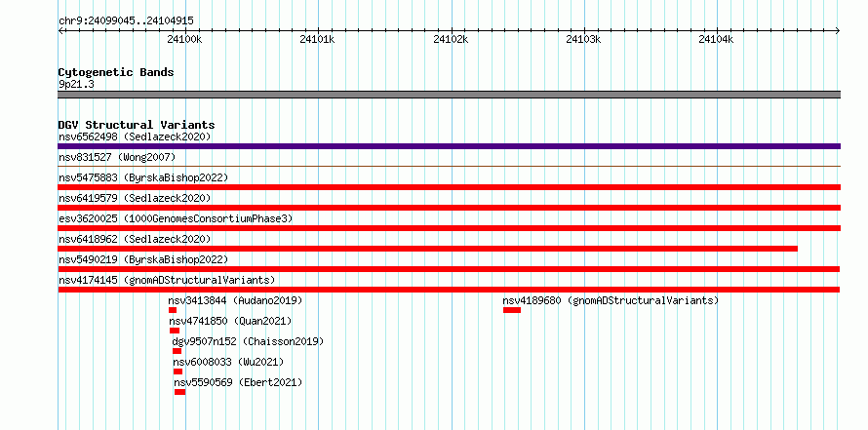Click the red bar under nsv5475883

coord(449,187)
